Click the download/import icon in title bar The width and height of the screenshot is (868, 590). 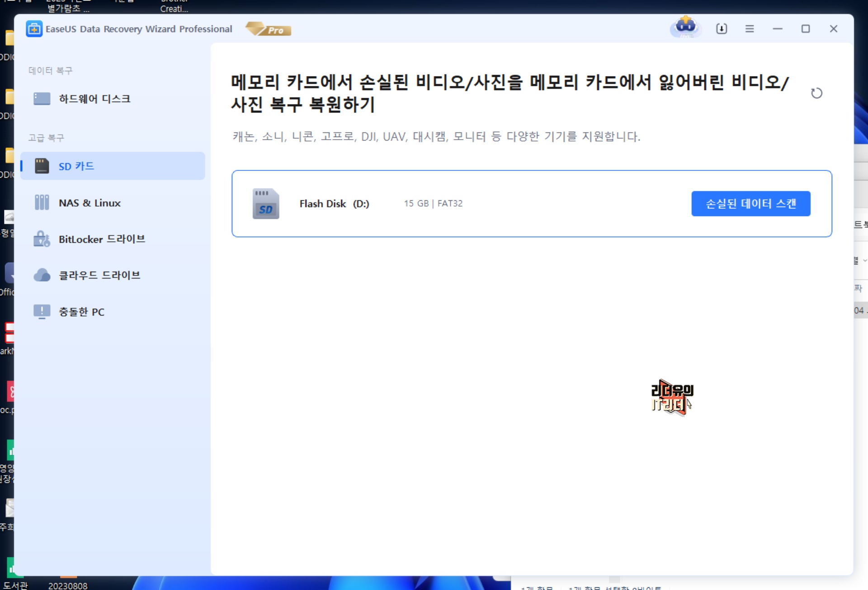(722, 29)
